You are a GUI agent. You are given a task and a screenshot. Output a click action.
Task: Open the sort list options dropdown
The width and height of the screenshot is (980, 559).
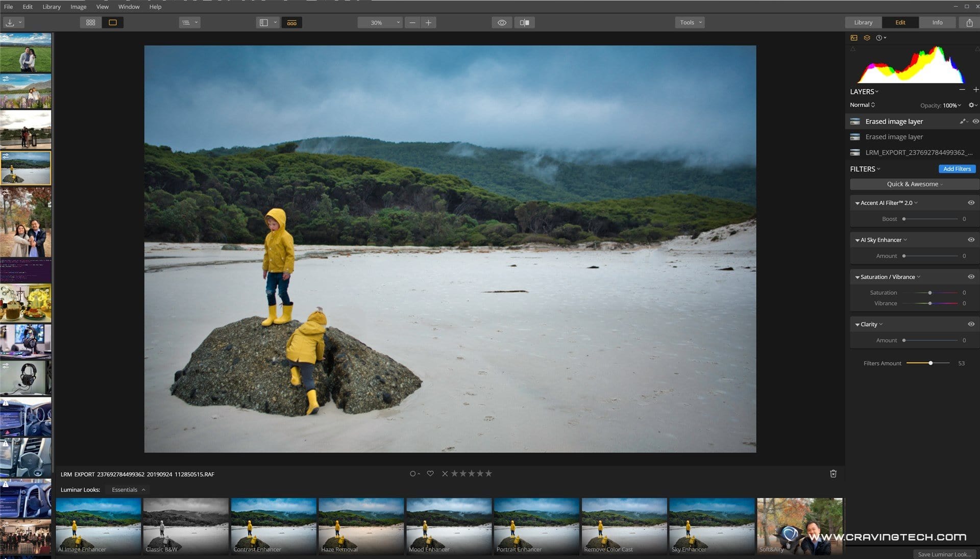click(x=189, y=22)
